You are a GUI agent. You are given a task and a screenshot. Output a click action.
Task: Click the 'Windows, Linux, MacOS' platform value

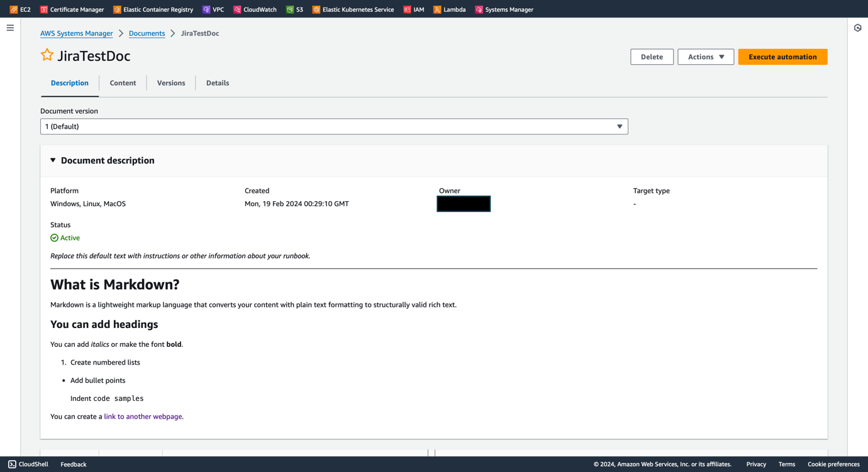pos(88,204)
